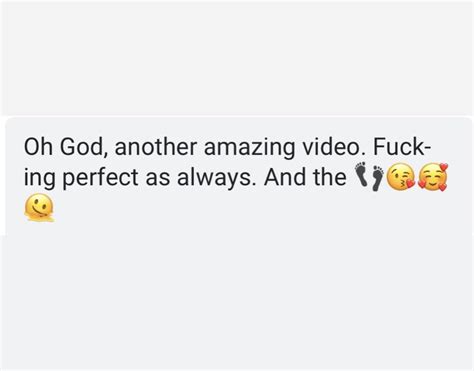The height and width of the screenshot is (371, 474).
Task: Select the melting face emoji
Action: [x=39, y=208]
